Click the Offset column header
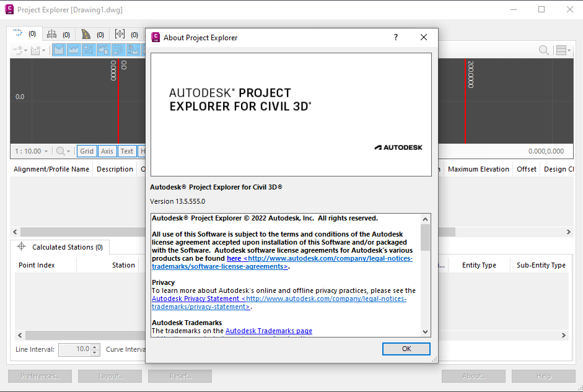Screen dimensions: 583x392 pos(527,169)
